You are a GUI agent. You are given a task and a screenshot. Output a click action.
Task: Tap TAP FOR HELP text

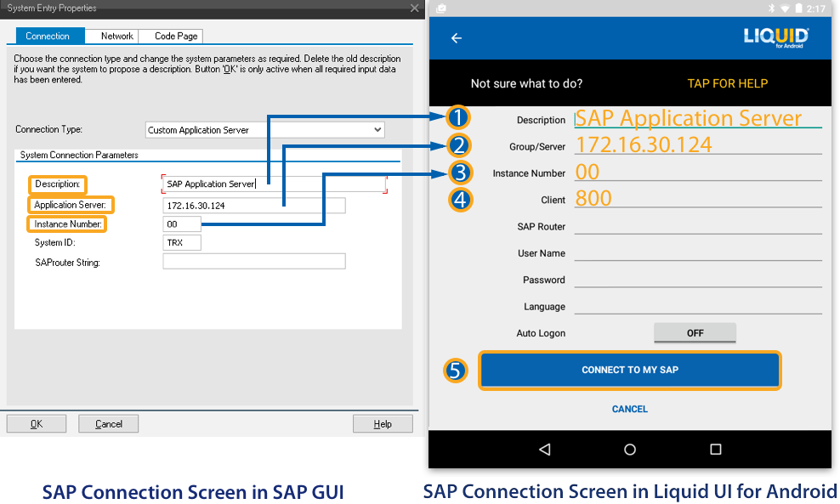[x=727, y=83]
